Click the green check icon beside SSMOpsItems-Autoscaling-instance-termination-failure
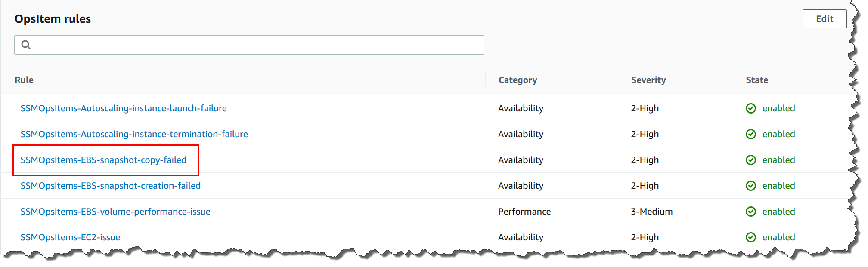 pos(751,134)
